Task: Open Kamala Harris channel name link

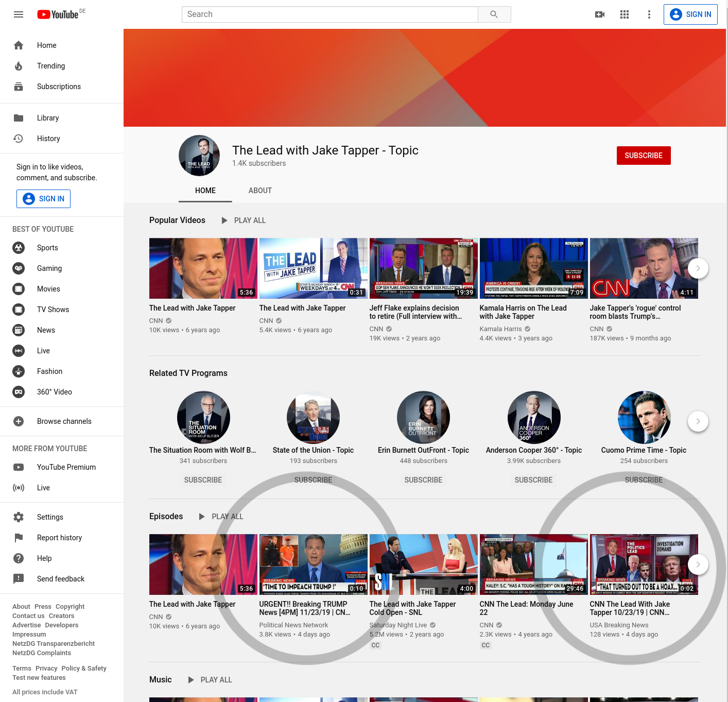Action: pyautogui.click(x=501, y=329)
